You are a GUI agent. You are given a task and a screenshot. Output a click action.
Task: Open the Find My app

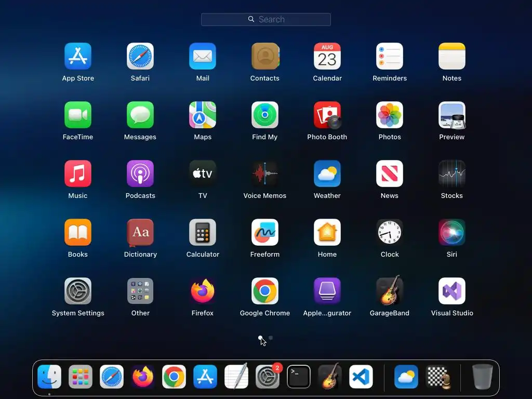click(x=265, y=115)
